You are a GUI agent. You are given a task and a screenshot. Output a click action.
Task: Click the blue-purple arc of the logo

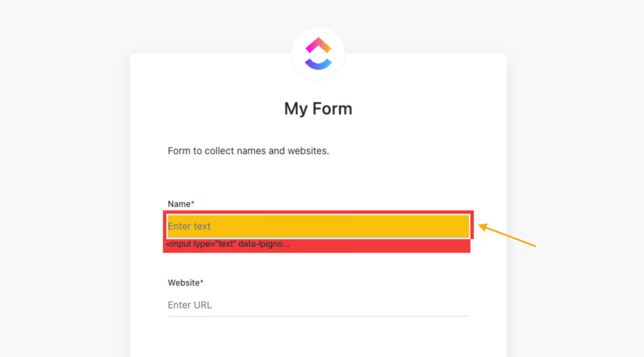pos(318,64)
